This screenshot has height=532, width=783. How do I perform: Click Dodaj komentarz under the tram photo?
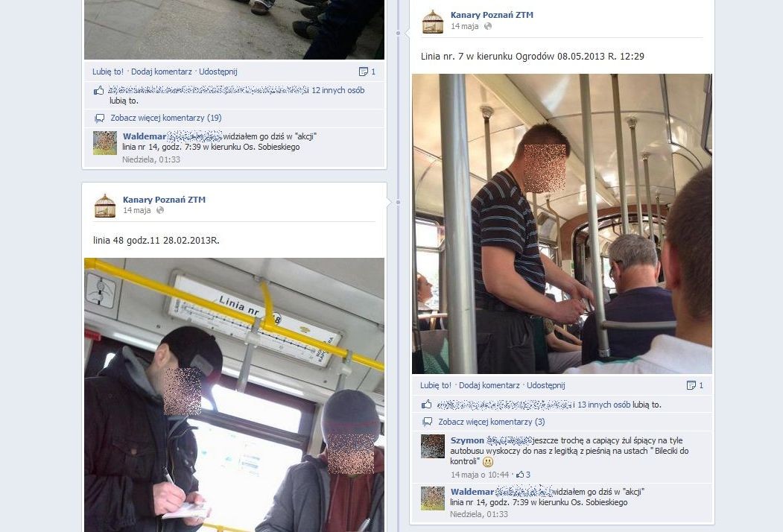click(x=489, y=385)
